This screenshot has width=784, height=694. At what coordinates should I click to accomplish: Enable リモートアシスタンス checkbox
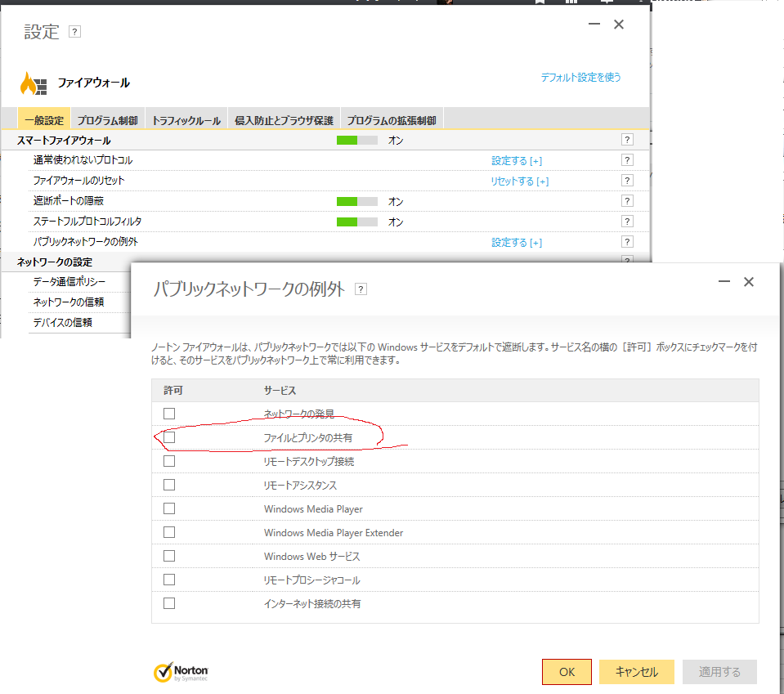[x=169, y=485]
